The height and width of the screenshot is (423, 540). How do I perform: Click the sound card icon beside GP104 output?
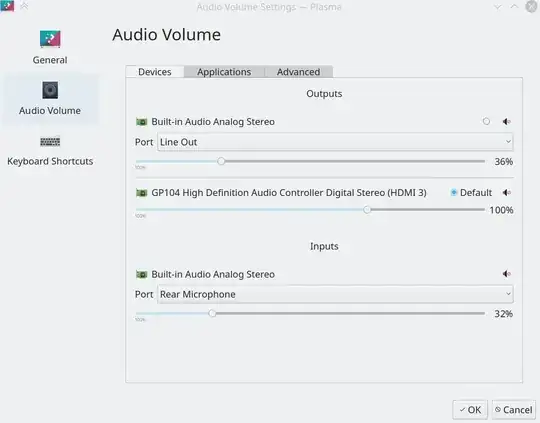click(142, 193)
